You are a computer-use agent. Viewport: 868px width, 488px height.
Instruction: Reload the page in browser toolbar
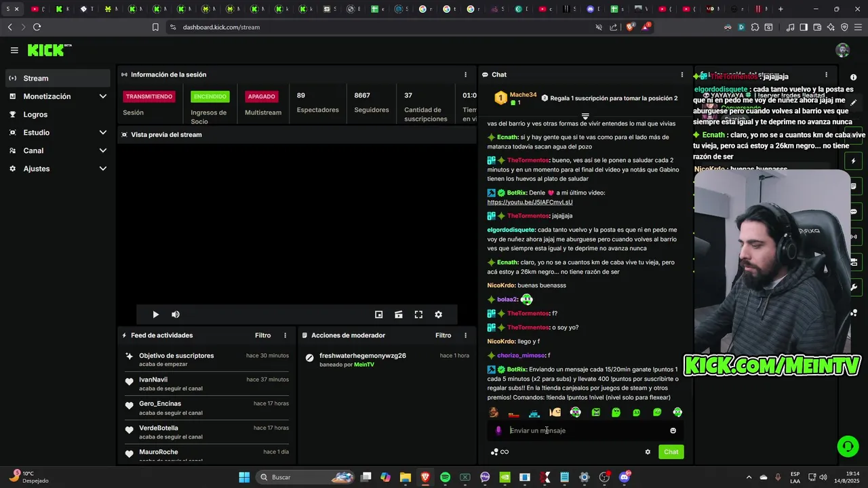37,27
